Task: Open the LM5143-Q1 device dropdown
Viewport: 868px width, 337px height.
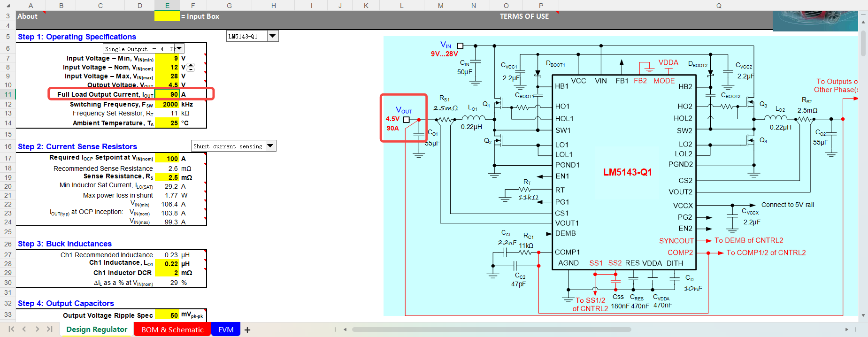Action: 273,36
